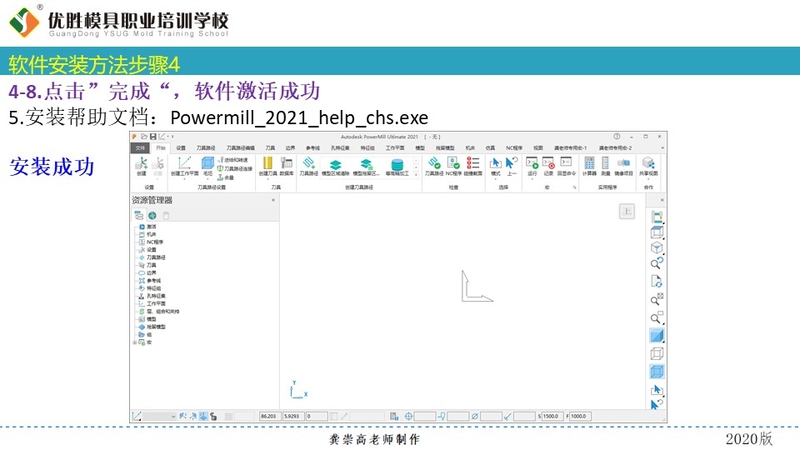
Task: Click the NC程序 verify icon
Action: (453, 166)
